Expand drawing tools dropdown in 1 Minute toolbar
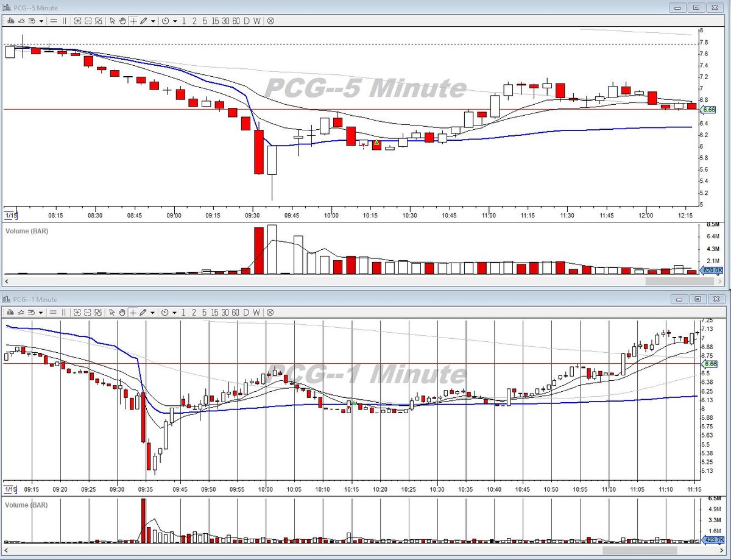Viewport: 731px width, 560px height. pyautogui.click(x=153, y=312)
